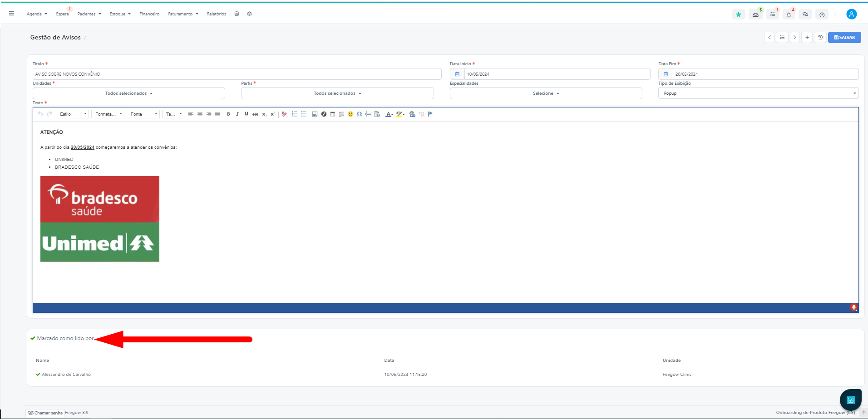Click the SALVAR button
868x419 pixels.
click(844, 38)
